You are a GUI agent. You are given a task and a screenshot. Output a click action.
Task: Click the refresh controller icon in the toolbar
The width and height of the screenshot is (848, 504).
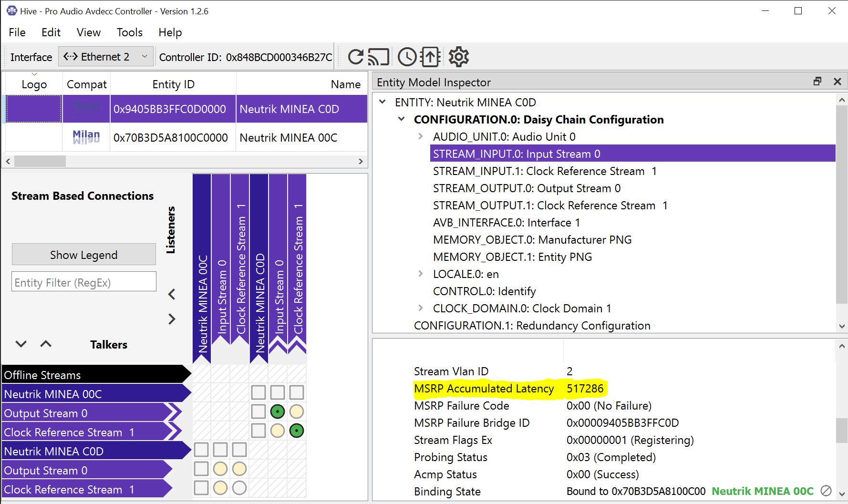[355, 57]
